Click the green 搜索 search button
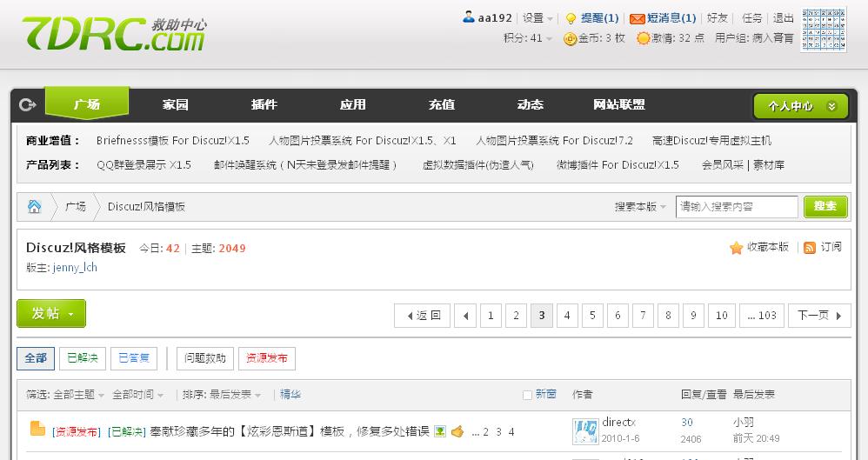Screen dimensions: 868x460 [825, 206]
